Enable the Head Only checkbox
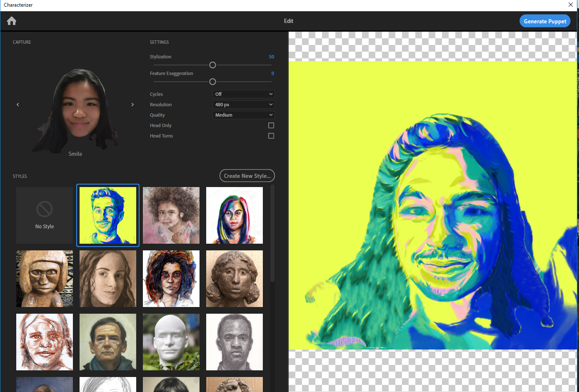The width and height of the screenshot is (579, 392). tap(271, 125)
